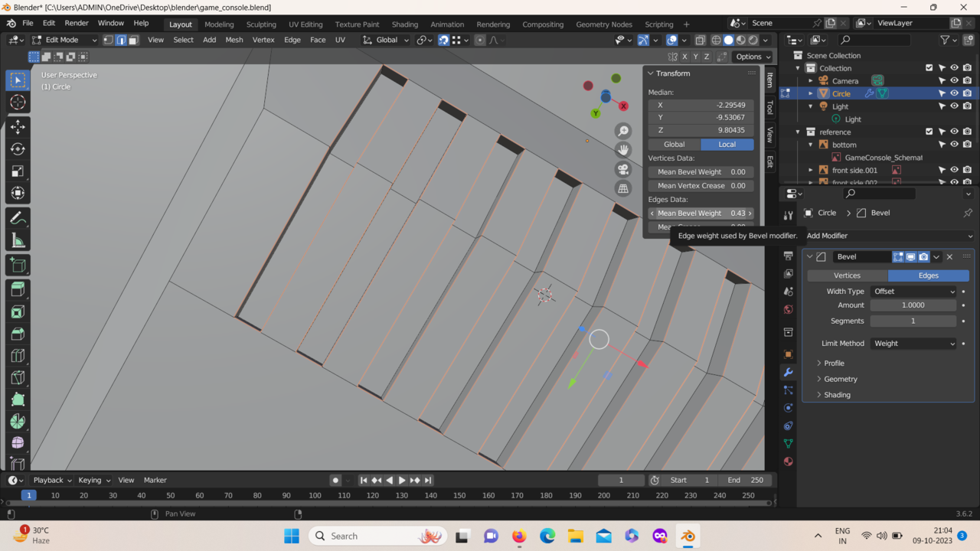
Task: Remove the Bevel modifier with X
Action: point(949,257)
